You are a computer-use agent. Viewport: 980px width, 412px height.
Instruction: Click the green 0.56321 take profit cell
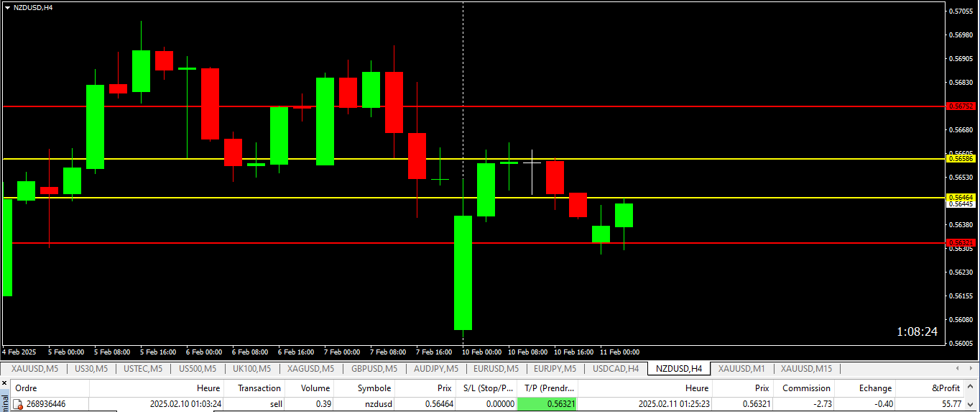point(547,404)
